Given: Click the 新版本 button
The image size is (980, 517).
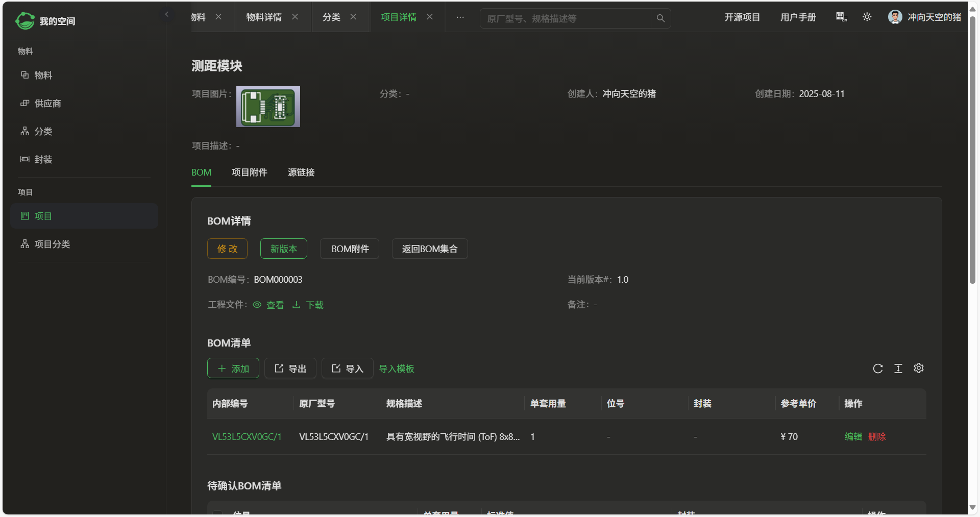Looking at the screenshot, I should coord(283,249).
